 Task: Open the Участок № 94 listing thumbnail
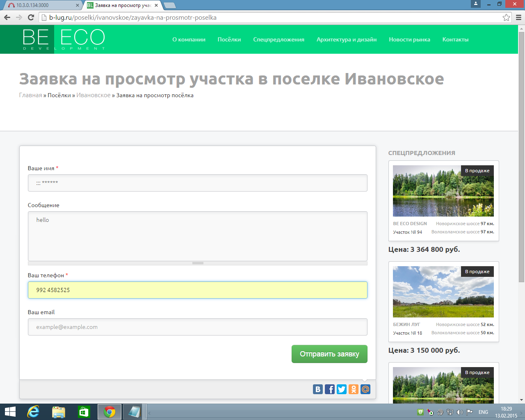(443, 191)
